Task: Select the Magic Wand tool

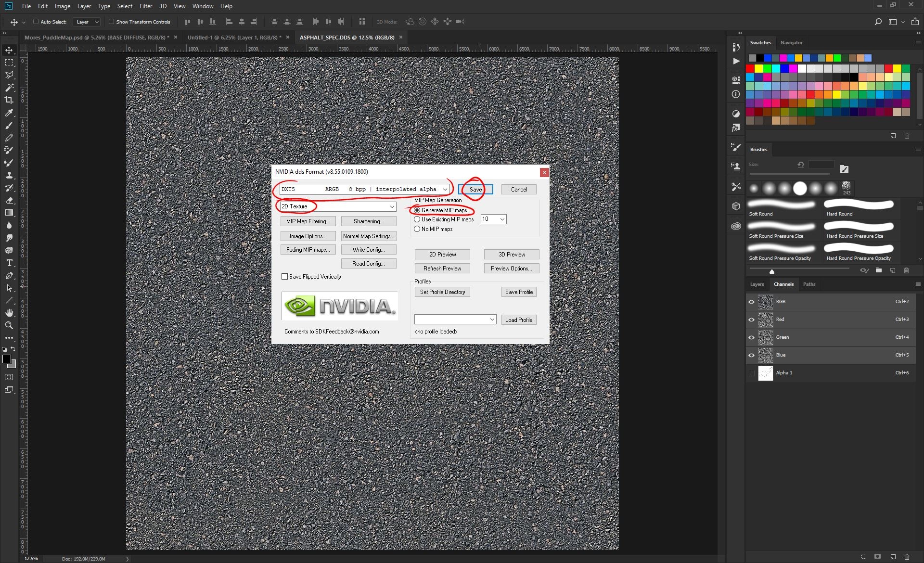Action: pos(9,88)
